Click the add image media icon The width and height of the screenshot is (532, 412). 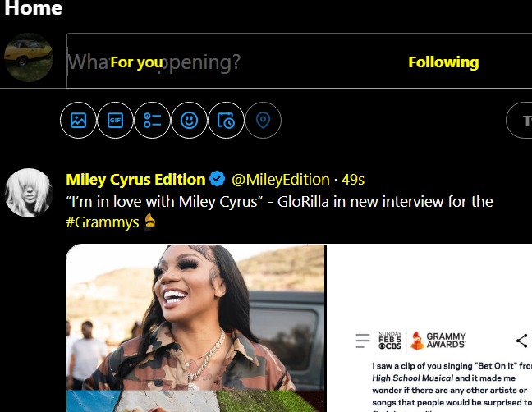pyautogui.click(x=78, y=120)
